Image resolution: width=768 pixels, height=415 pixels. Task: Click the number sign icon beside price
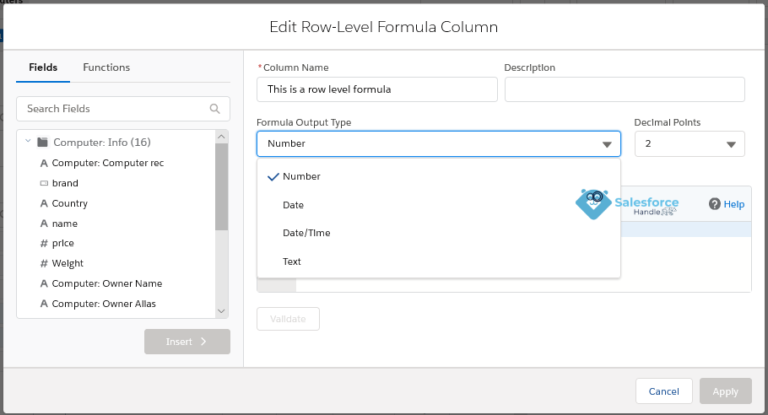tap(44, 243)
